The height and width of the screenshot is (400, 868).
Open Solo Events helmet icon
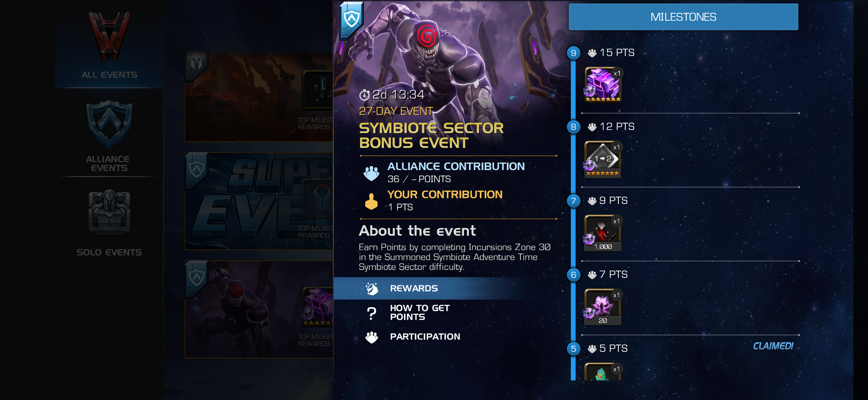pyautogui.click(x=109, y=213)
